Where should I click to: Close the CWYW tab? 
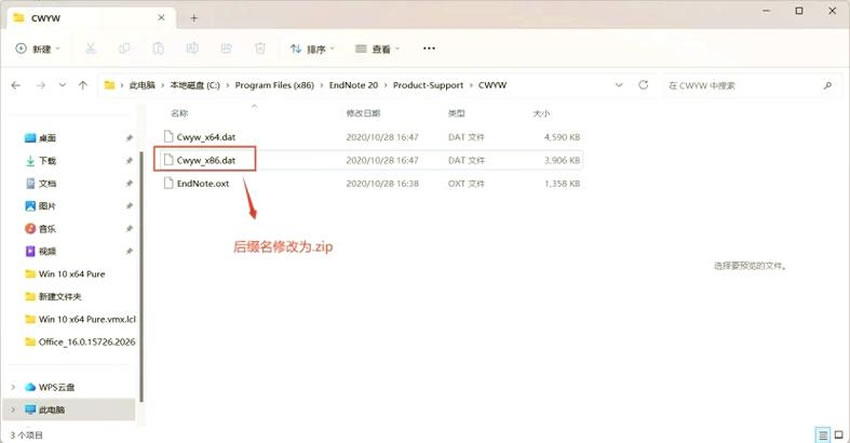[x=162, y=18]
